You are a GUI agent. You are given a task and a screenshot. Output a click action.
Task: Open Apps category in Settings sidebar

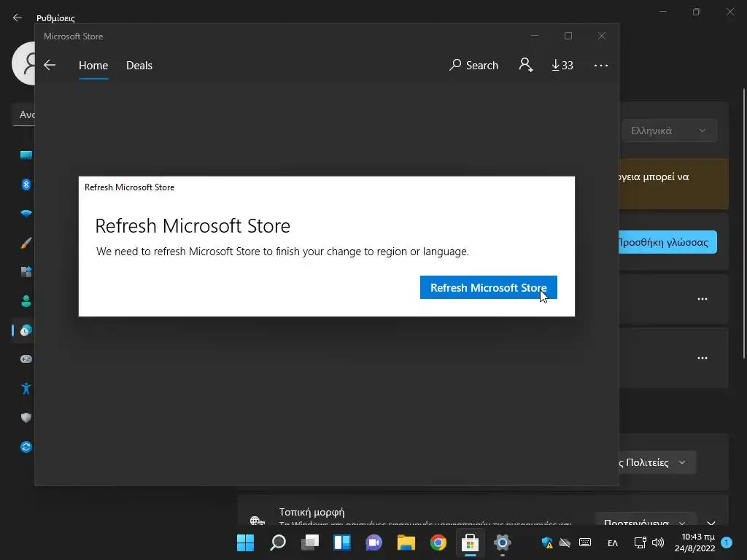(26, 272)
